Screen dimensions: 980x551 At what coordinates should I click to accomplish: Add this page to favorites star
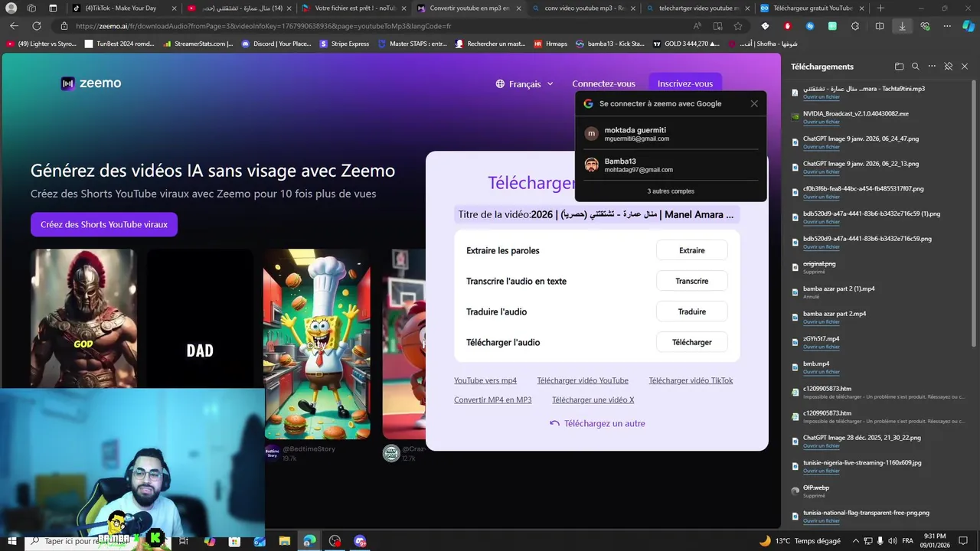pos(738,26)
